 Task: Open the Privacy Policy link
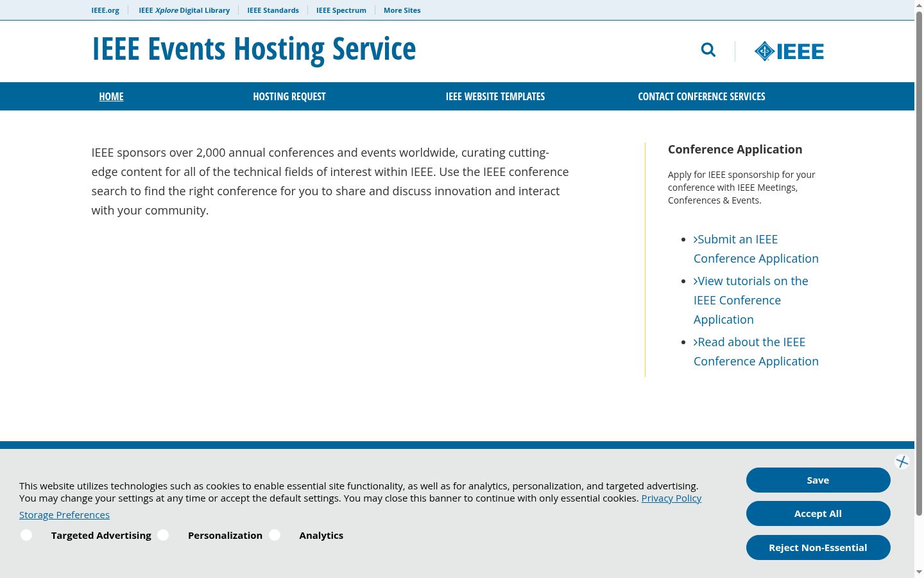coord(671,498)
